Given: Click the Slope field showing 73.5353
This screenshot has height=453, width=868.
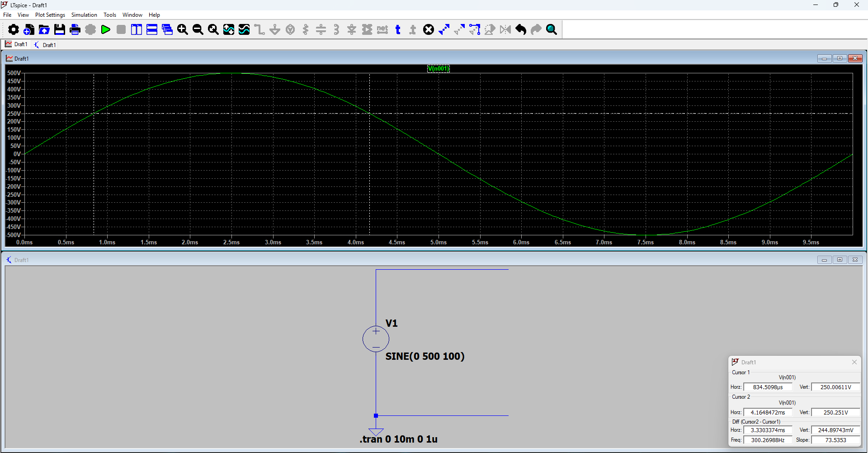Looking at the screenshot, I should [835, 440].
